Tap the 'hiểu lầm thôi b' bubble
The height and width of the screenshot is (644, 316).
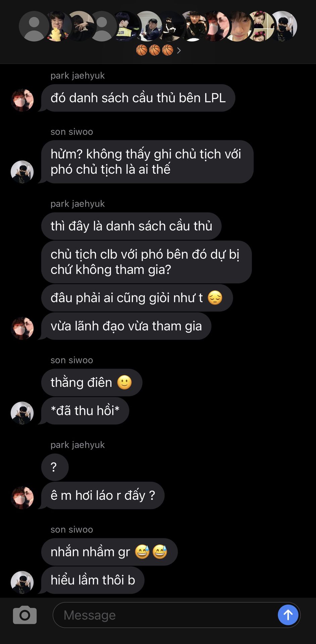93,580
